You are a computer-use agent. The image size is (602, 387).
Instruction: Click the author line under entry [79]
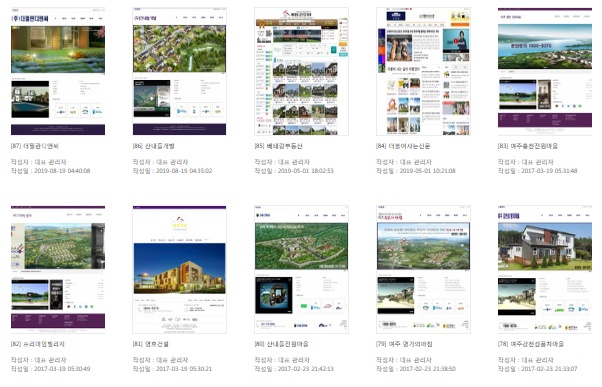pos(404,360)
